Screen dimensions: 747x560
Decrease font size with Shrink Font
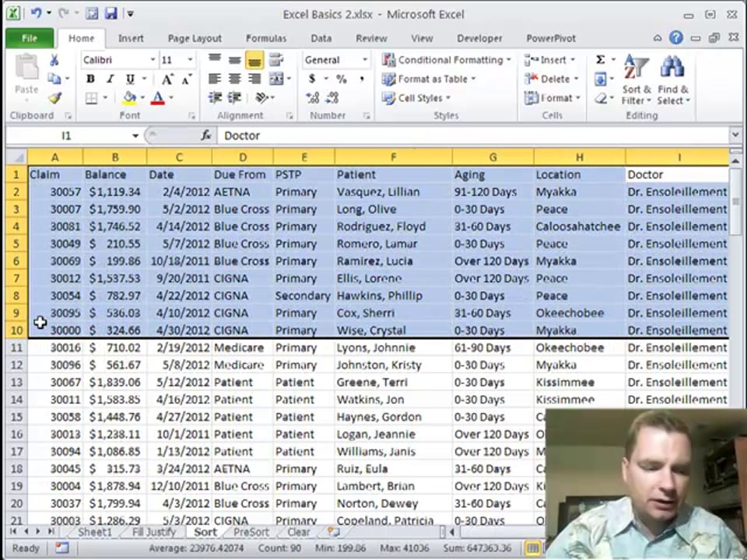187,79
